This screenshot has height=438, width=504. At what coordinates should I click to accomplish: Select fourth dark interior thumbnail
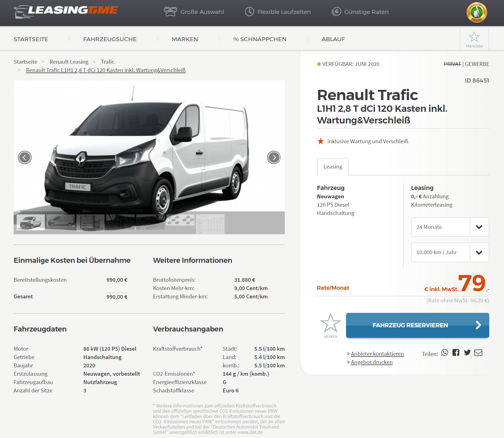tap(120, 222)
